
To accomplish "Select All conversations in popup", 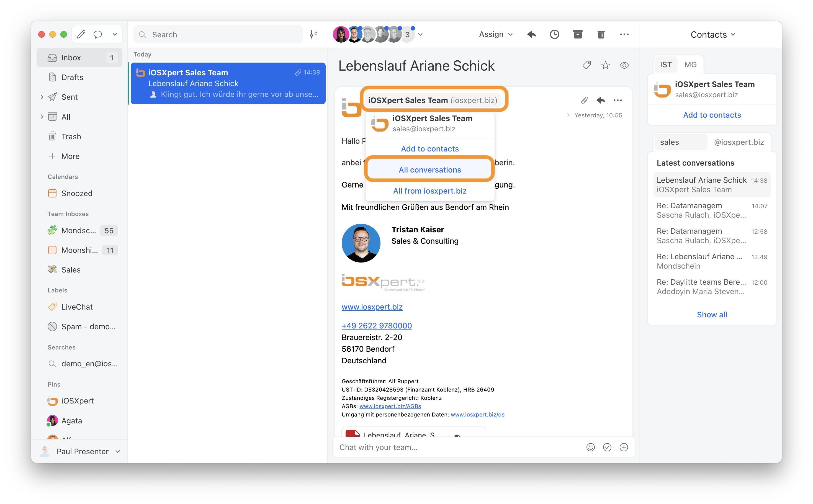I will point(430,170).
